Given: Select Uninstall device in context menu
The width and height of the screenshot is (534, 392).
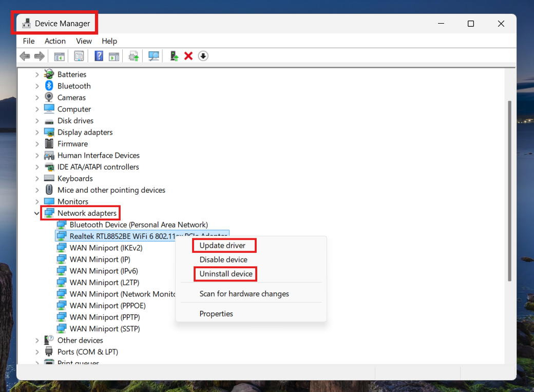Looking at the screenshot, I should coord(226,274).
